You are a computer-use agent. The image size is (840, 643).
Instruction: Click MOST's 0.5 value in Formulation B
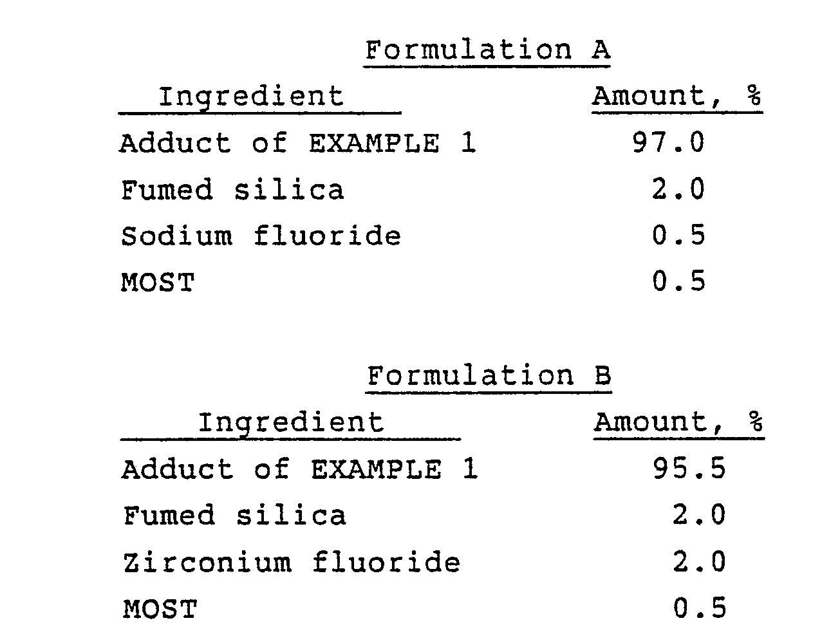(x=700, y=609)
